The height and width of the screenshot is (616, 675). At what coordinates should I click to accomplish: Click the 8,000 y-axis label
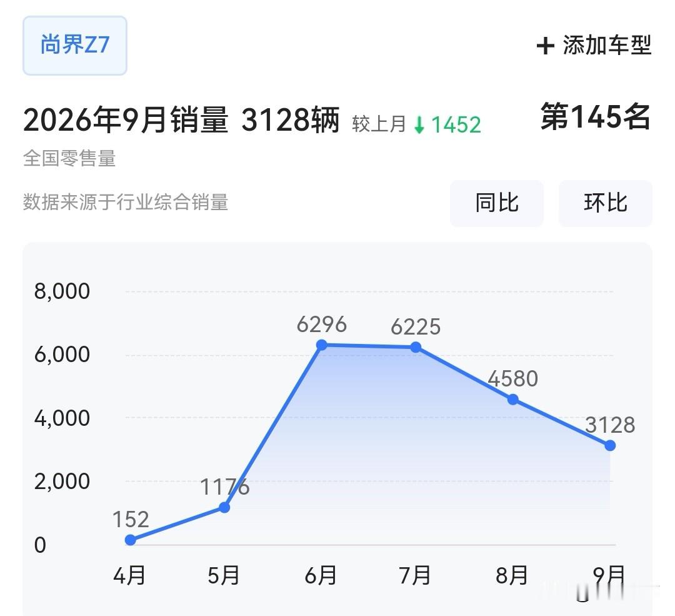(x=62, y=291)
